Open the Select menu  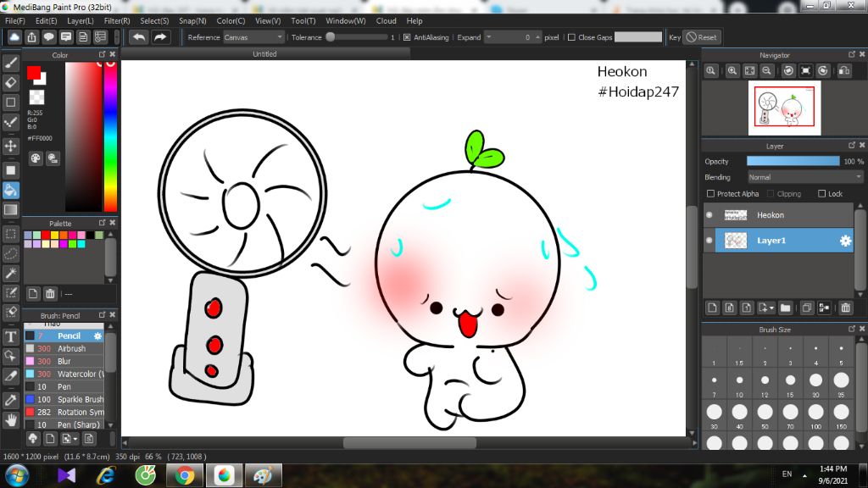tap(154, 20)
